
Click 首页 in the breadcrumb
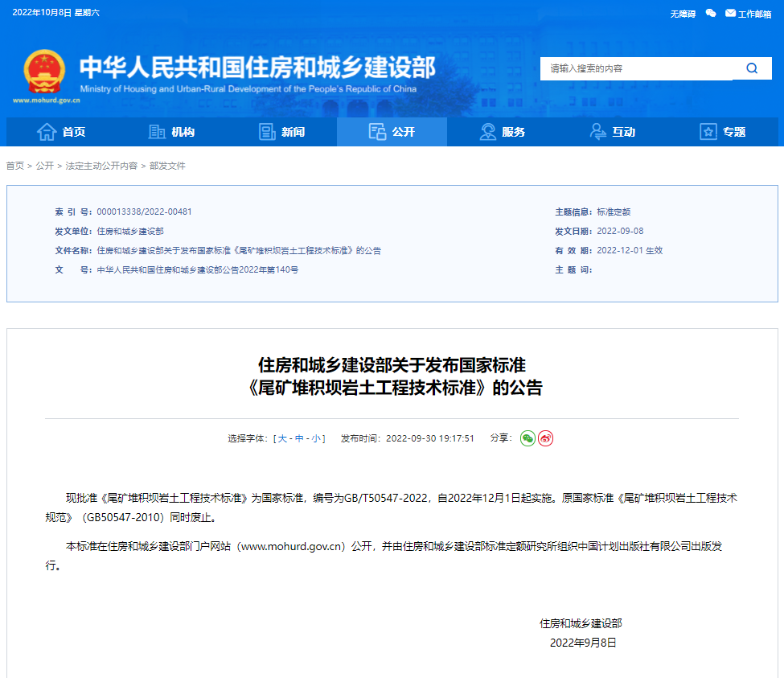[x=15, y=166]
